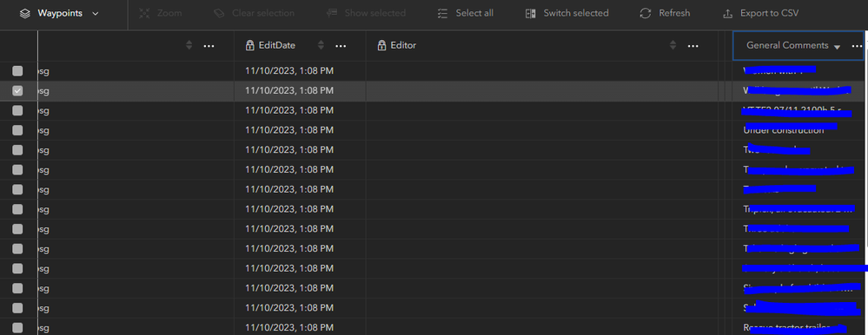Click the Clear selection button
868x335 pixels.
[x=254, y=13]
